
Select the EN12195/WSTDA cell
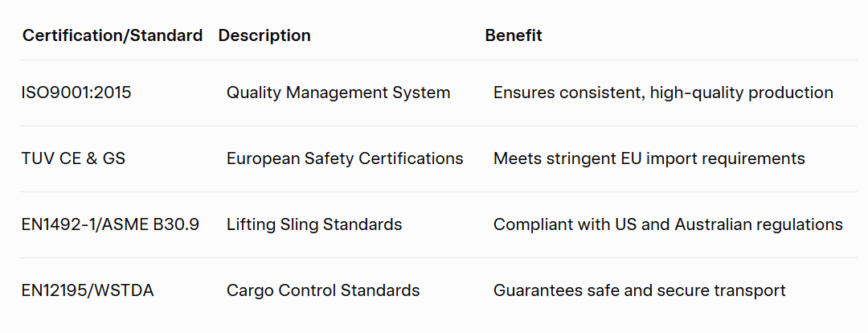click(88, 290)
